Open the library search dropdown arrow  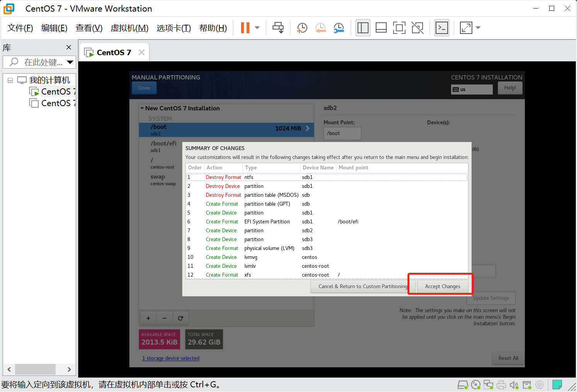70,62
